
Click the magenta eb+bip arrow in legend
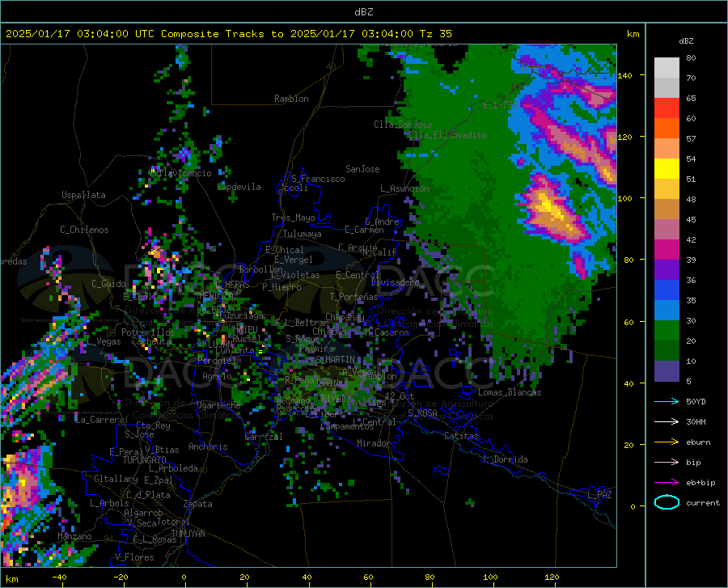click(667, 483)
